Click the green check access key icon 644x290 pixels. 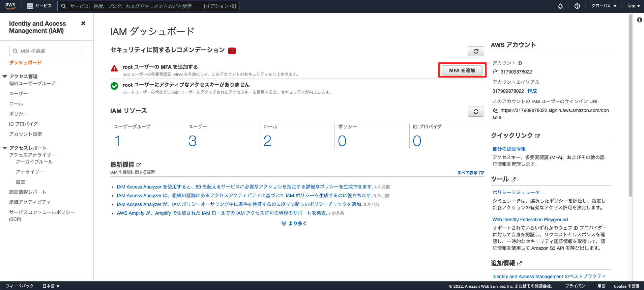pyautogui.click(x=114, y=86)
